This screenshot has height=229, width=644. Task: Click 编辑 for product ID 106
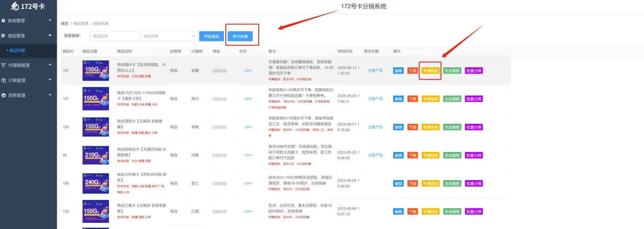(x=398, y=183)
